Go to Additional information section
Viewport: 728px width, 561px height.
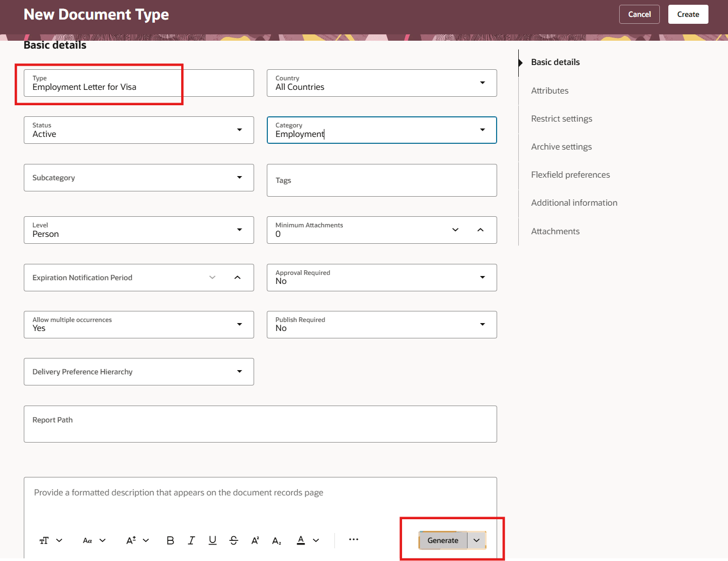574,203
